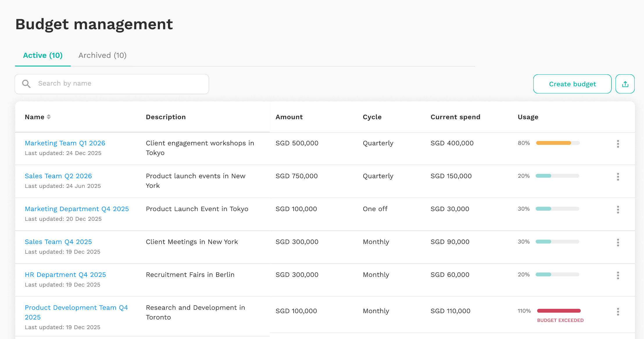Screen dimensions: 644x339
Task: Click the amount SGD 750,000
Action: point(297,176)
